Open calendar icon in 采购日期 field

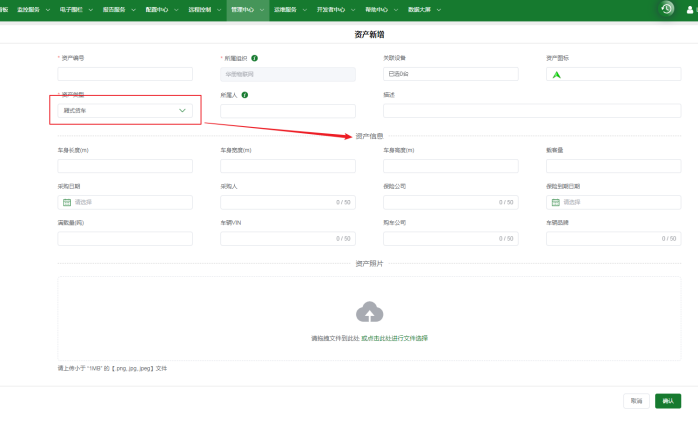click(x=67, y=202)
